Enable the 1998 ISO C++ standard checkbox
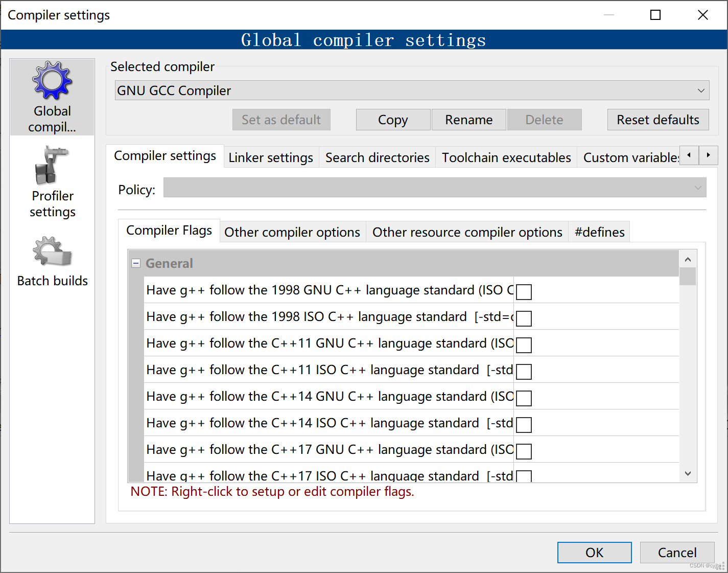The height and width of the screenshot is (573, 728). pyautogui.click(x=524, y=318)
